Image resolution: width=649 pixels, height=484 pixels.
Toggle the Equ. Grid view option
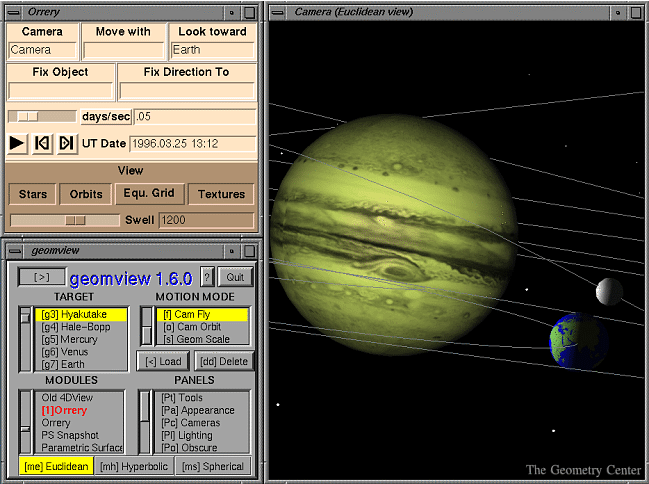(x=147, y=193)
